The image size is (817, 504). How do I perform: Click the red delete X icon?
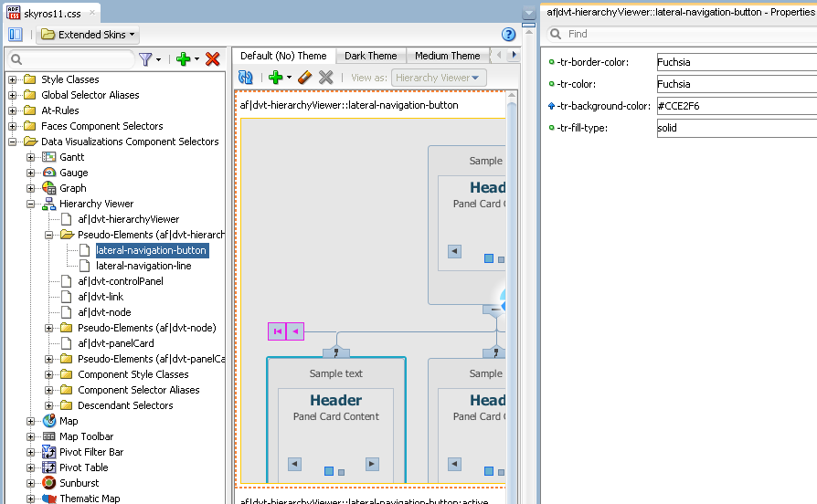click(x=213, y=59)
